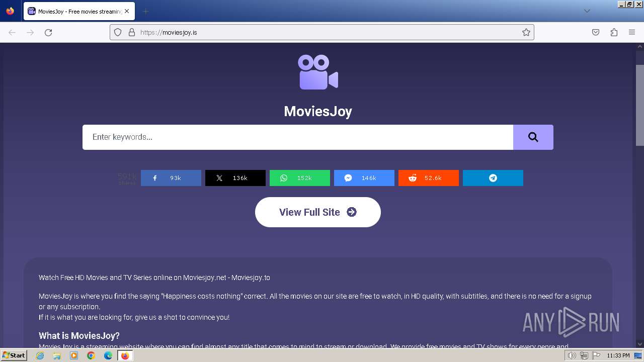
Task: Click the 591k total shares counter
Action: [127, 178]
